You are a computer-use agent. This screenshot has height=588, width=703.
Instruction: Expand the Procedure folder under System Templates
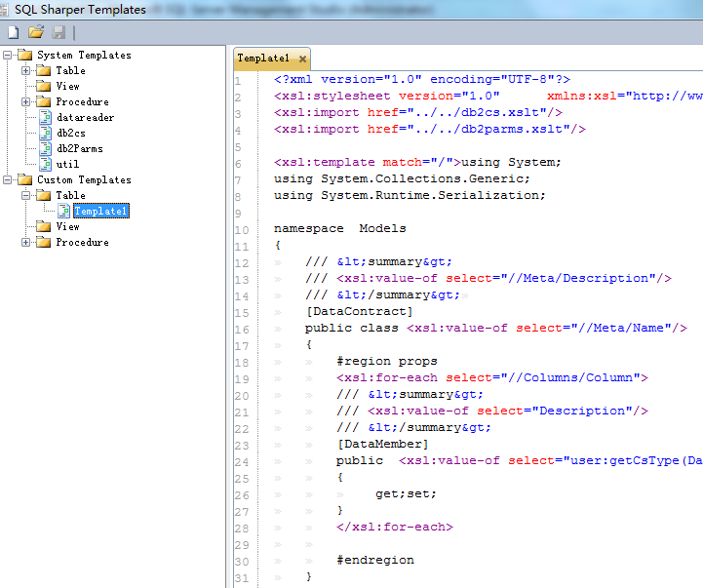pyautogui.click(x=26, y=102)
